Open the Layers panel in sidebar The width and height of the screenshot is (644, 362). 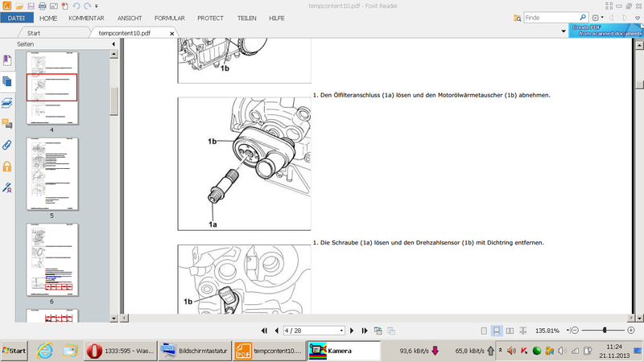[7, 103]
